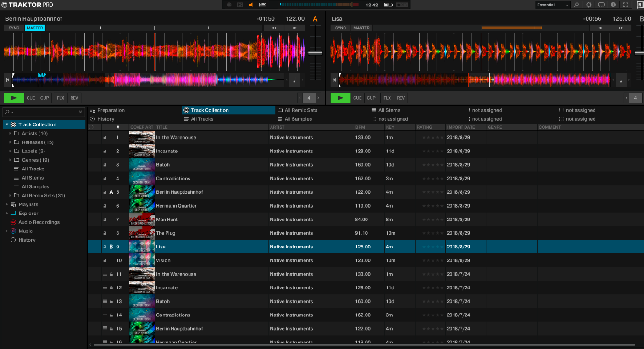Expand the Explorer node

(x=7, y=213)
